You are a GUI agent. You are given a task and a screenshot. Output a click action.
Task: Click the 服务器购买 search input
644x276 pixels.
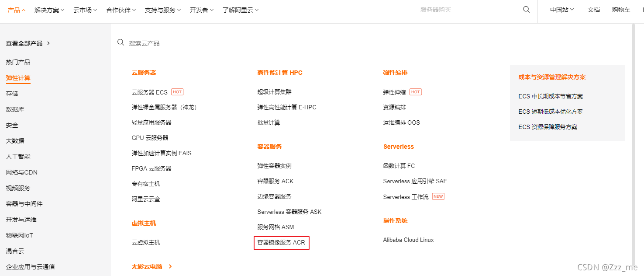pos(467,10)
